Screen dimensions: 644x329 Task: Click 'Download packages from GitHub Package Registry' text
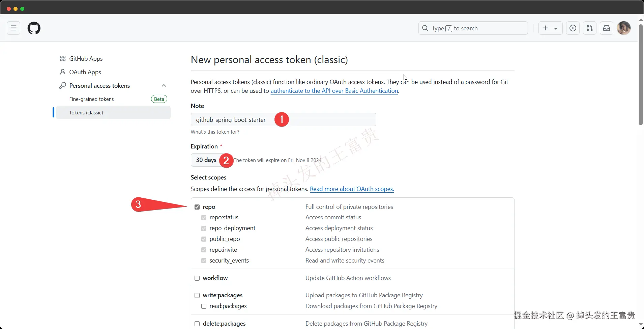(371, 306)
